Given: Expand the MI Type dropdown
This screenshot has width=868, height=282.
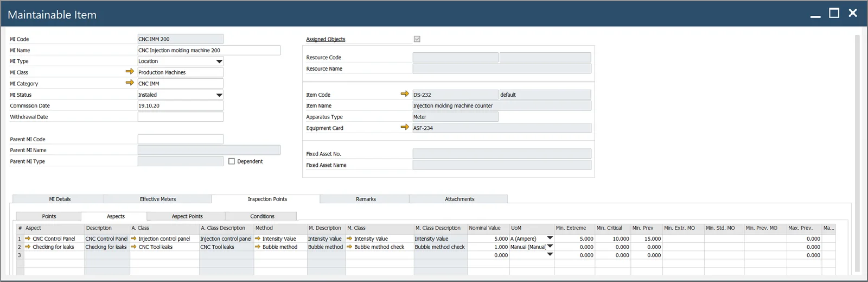Looking at the screenshot, I should [219, 61].
